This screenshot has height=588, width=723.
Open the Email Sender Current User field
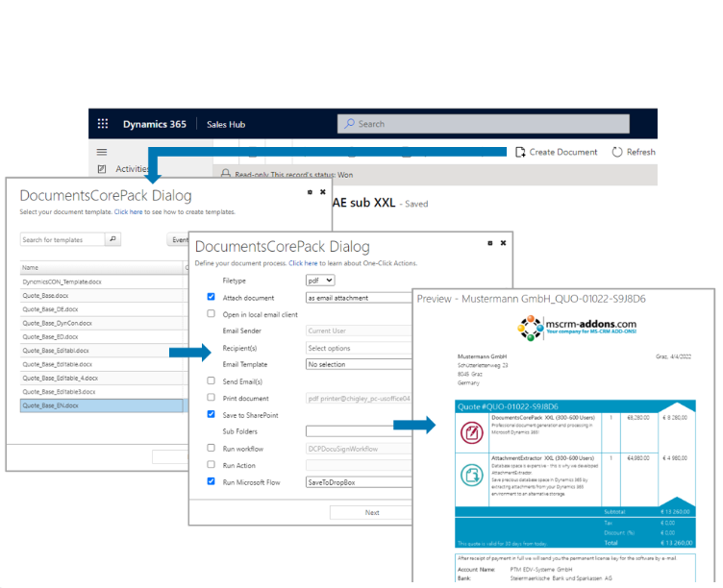pos(359,331)
